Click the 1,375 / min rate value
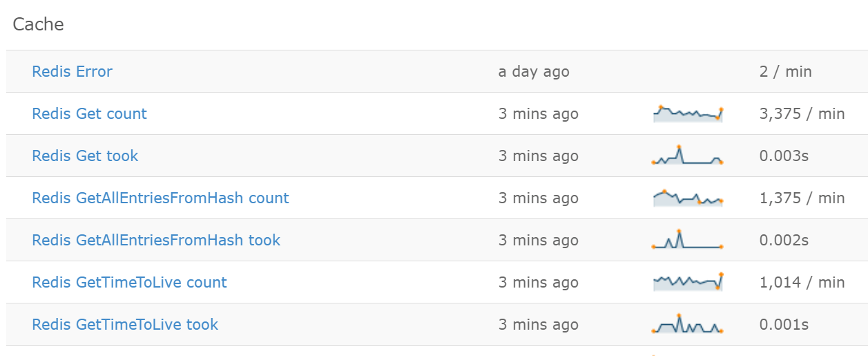This screenshot has width=868, height=356. tap(802, 198)
